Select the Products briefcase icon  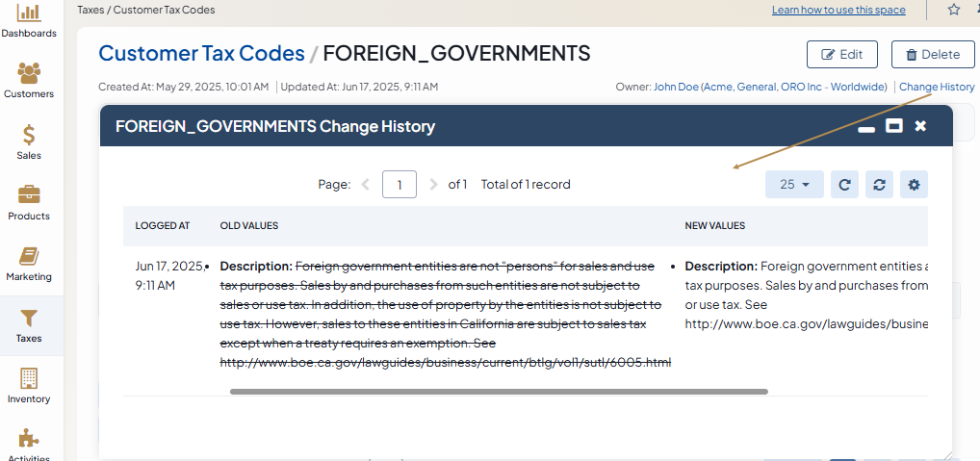tap(29, 201)
